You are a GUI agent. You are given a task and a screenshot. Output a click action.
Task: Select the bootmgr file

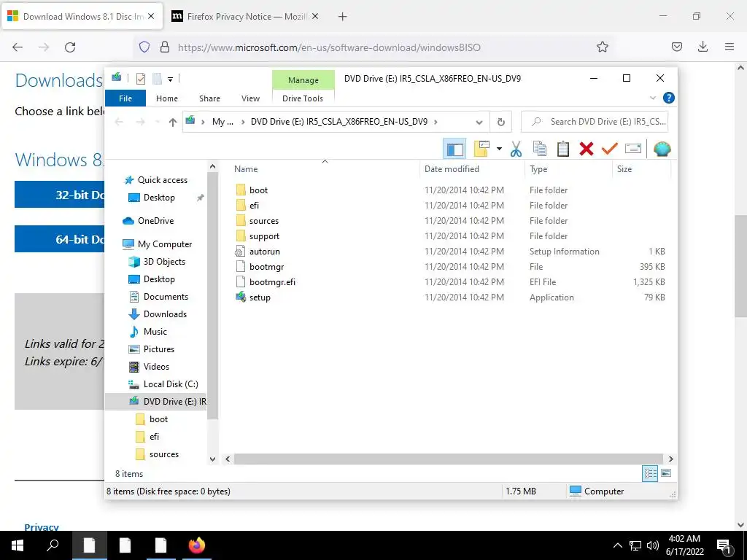click(266, 267)
